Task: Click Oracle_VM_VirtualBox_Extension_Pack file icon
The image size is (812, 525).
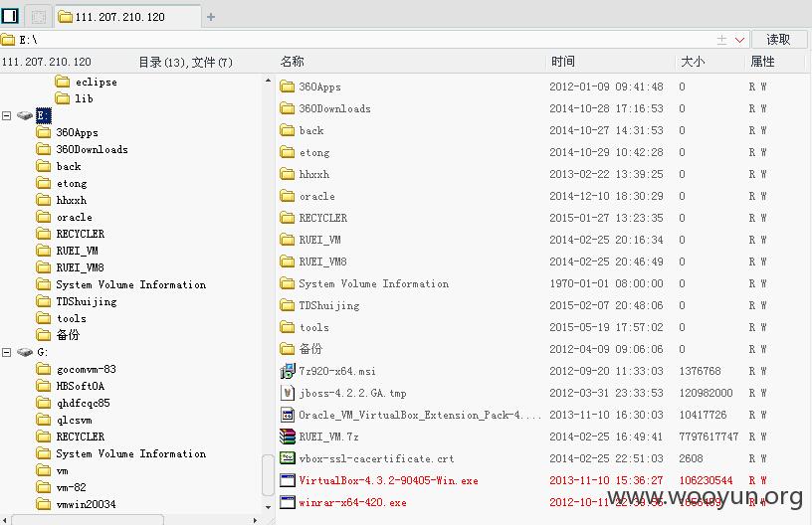Action: 288,415
